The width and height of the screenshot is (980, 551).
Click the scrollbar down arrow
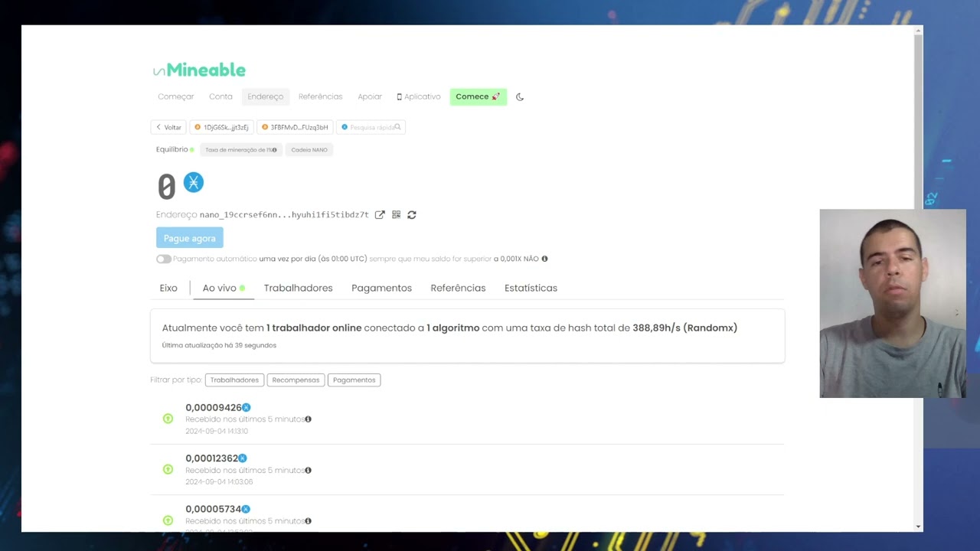pyautogui.click(x=918, y=527)
